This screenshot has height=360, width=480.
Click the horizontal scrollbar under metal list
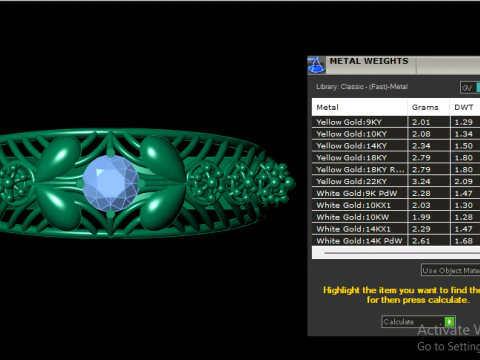click(402, 253)
